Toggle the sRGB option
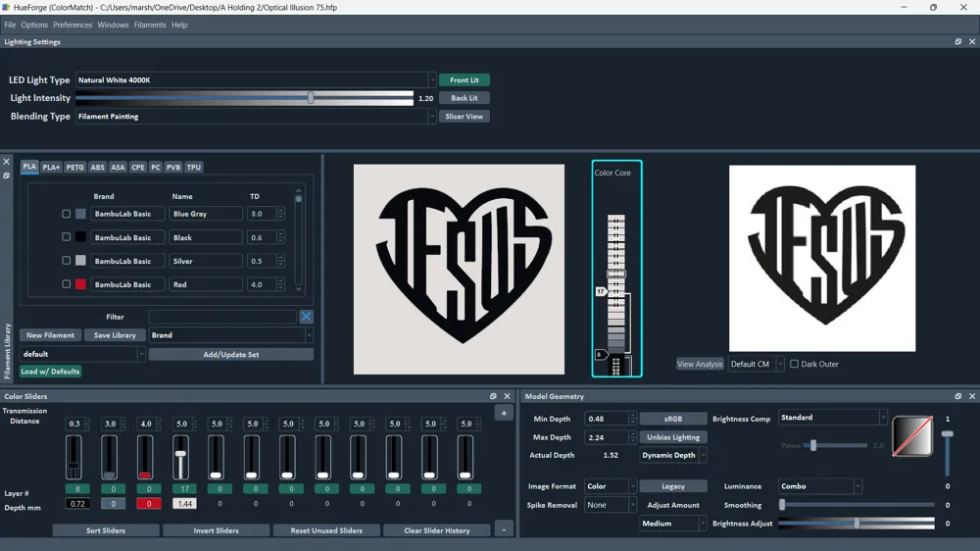The width and height of the screenshot is (980, 551). click(673, 419)
